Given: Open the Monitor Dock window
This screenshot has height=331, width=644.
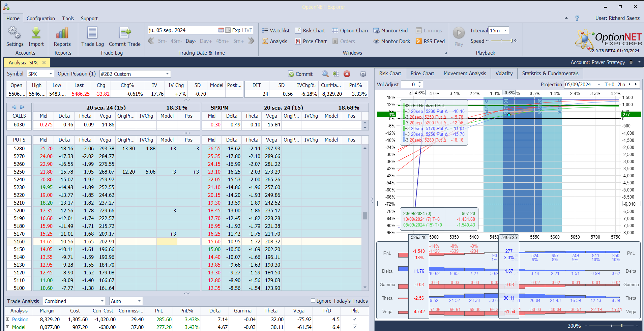Looking at the screenshot, I should click(x=392, y=41).
